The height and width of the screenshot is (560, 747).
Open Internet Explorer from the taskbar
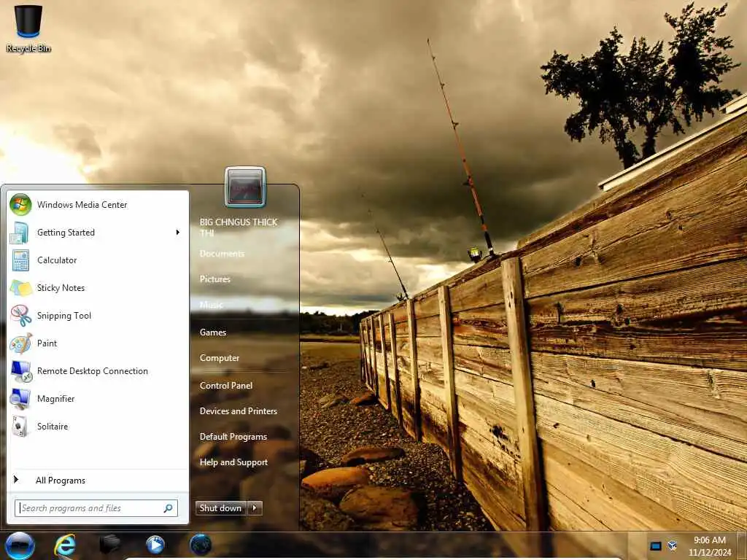click(65, 545)
